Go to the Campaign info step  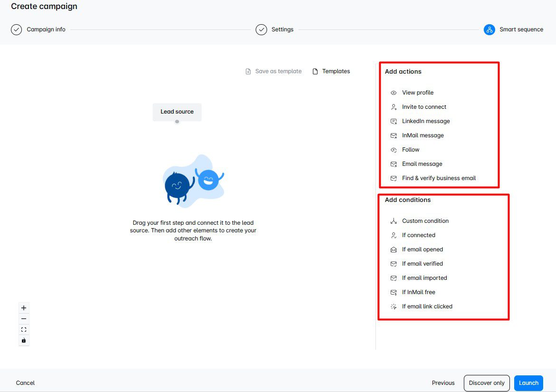coord(46,29)
